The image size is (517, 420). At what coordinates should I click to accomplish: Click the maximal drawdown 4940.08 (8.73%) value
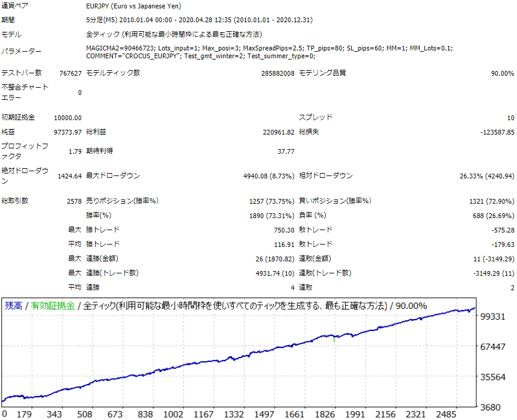pos(263,176)
